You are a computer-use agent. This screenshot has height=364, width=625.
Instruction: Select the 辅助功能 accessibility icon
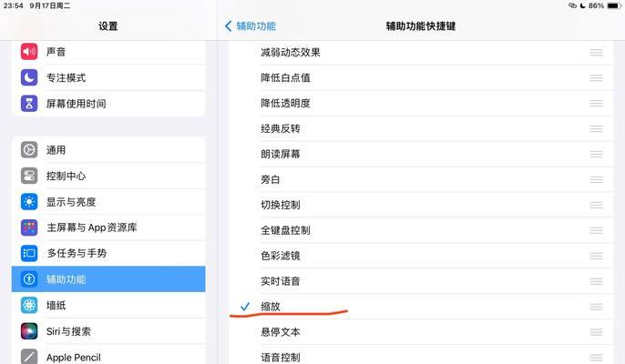click(29, 279)
